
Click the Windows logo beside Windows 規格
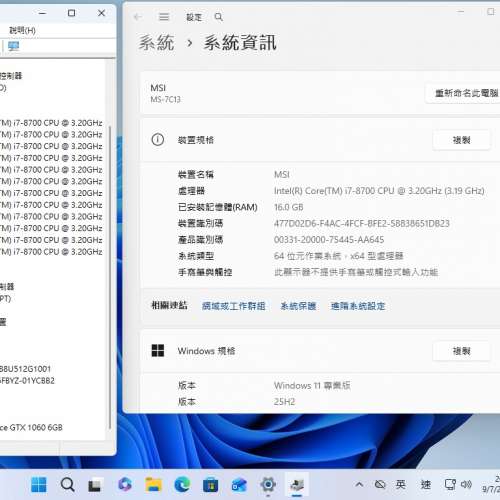coord(158,351)
